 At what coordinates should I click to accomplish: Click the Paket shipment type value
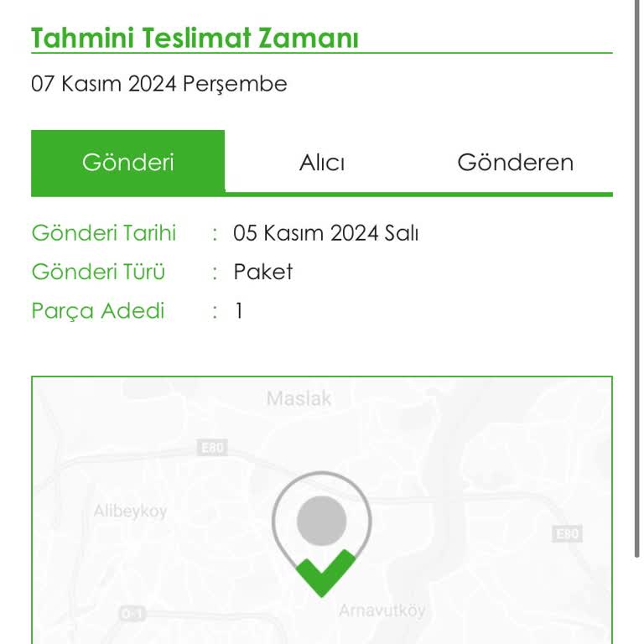pyautogui.click(x=262, y=272)
